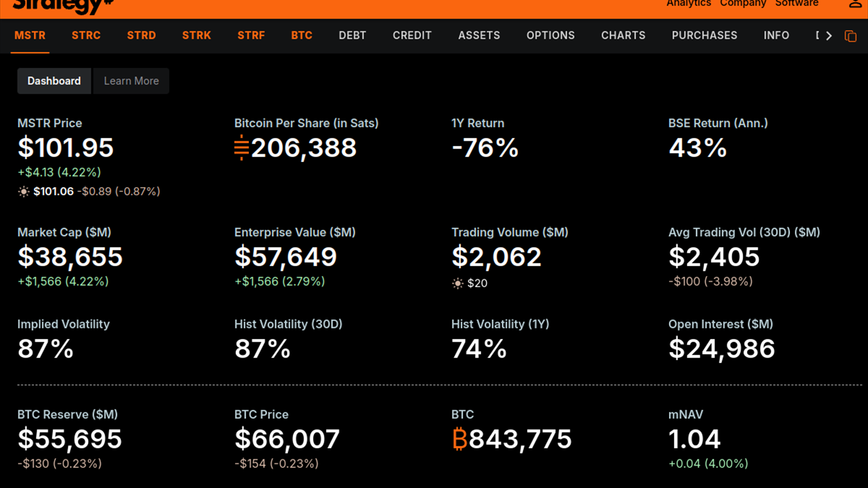Image resolution: width=868 pixels, height=488 pixels.
Task: Click the BTC Reserve value $55,695
Action: 69,439
